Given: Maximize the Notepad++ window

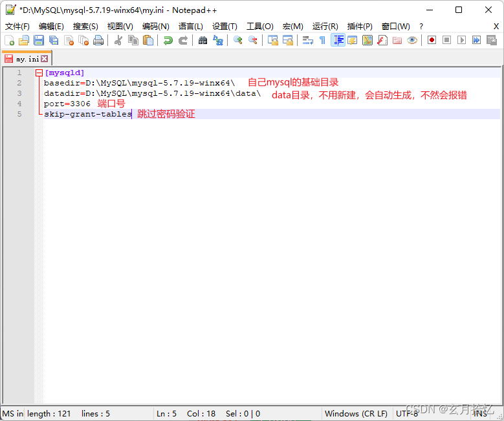Looking at the screenshot, I should coord(459,10).
